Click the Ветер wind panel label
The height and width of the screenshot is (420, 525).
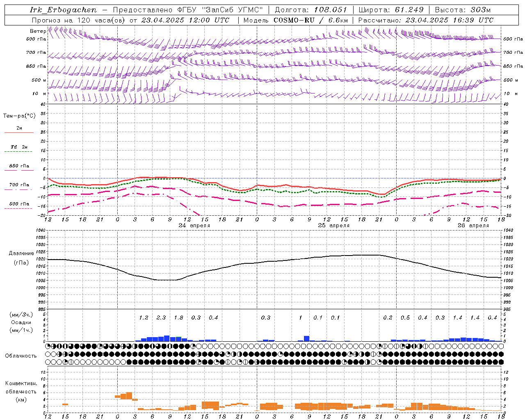[38, 31]
